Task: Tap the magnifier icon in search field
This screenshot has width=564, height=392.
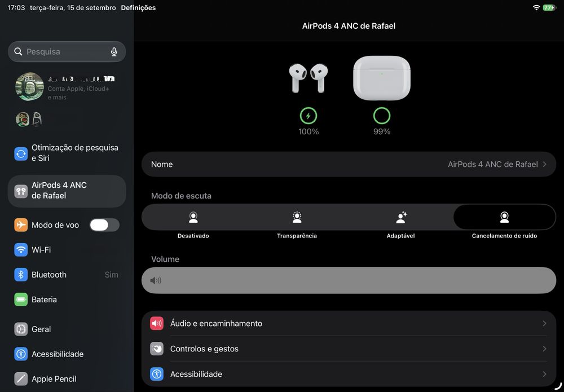Action: [18, 51]
